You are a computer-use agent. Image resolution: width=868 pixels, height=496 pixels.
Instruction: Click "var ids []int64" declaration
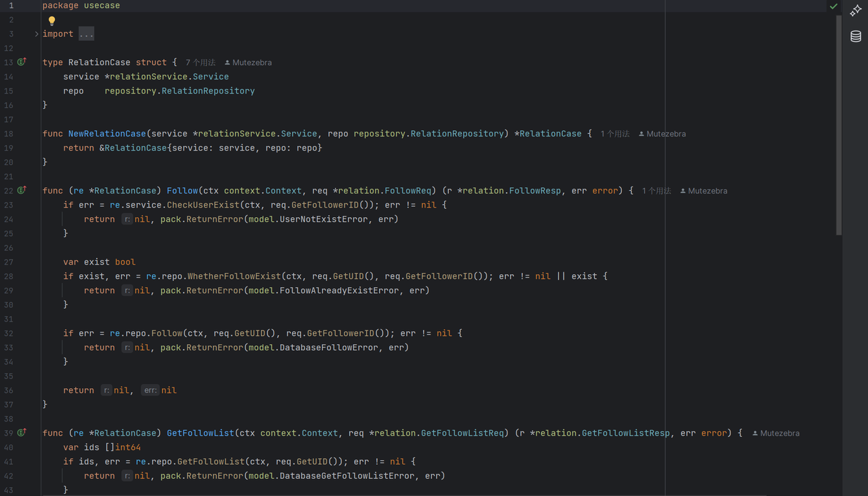(x=102, y=447)
